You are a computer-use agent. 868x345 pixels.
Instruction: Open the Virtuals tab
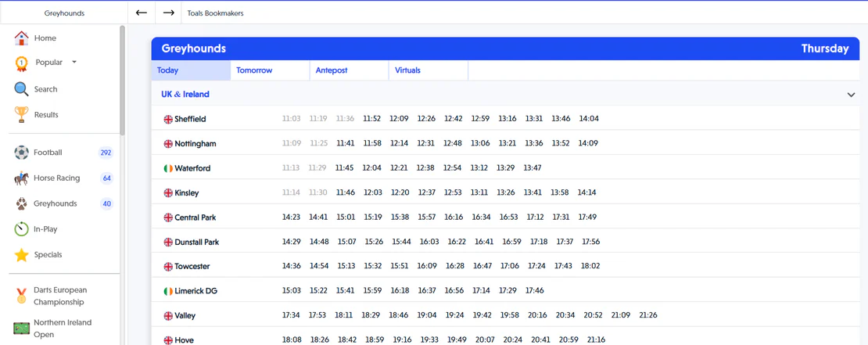pos(429,70)
